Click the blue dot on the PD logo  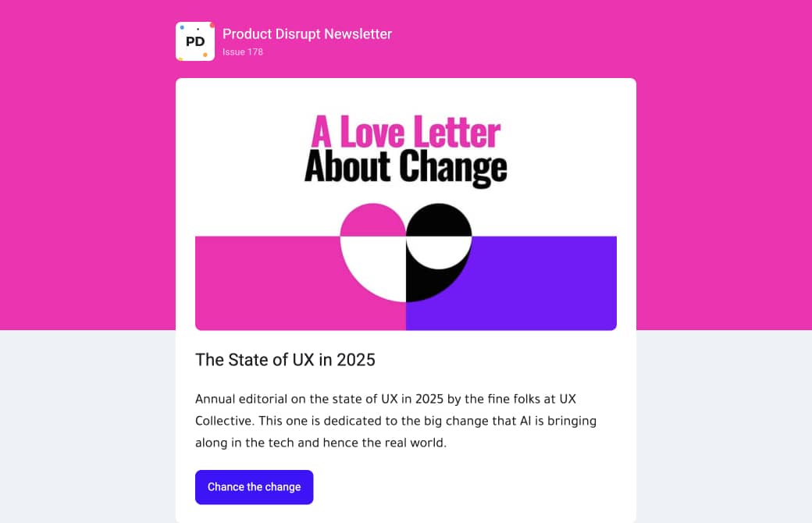[x=182, y=27]
